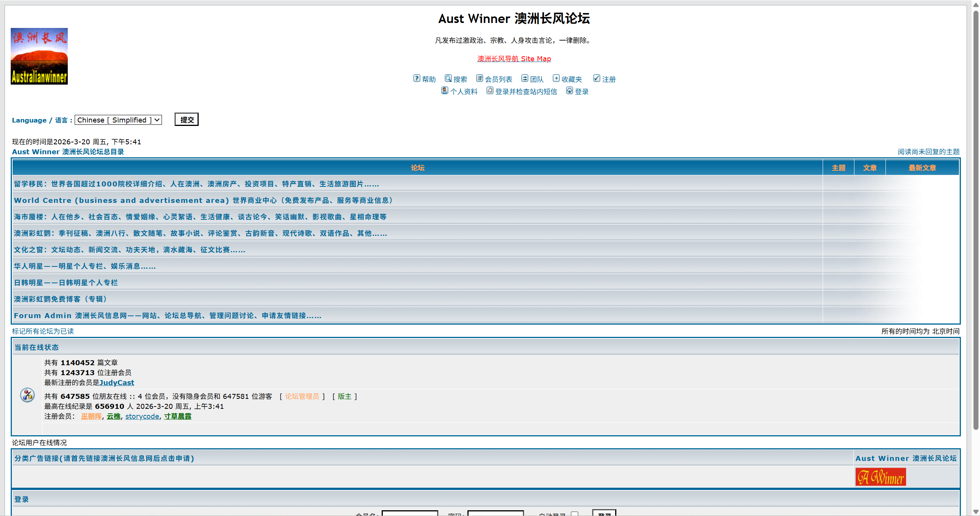Open online member storycode's profile
This screenshot has height=516, width=980.
142,416
